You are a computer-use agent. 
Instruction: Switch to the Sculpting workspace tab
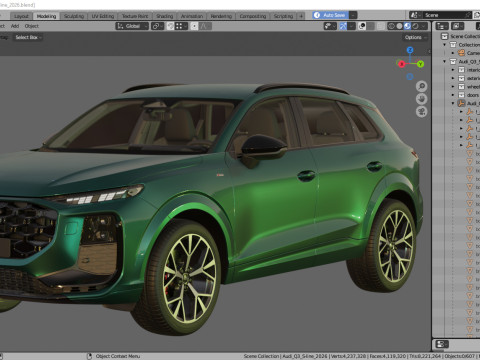point(74,16)
